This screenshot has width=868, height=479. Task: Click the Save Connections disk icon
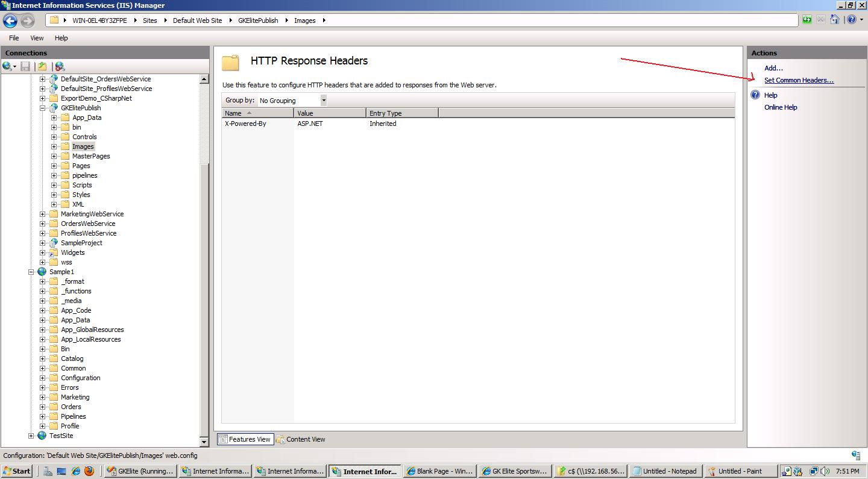point(25,66)
